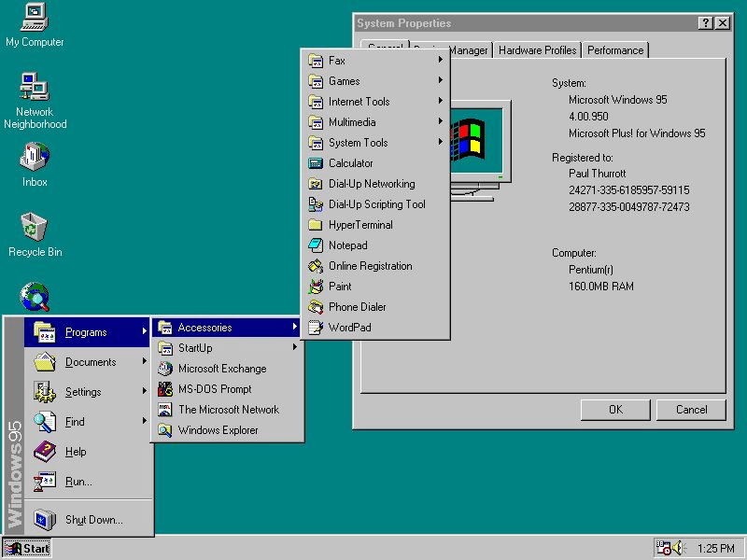This screenshot has width=747, height=560.
Task: Open Notepad from Accessories
Action: pyautogui.click(x=344, y=245)
